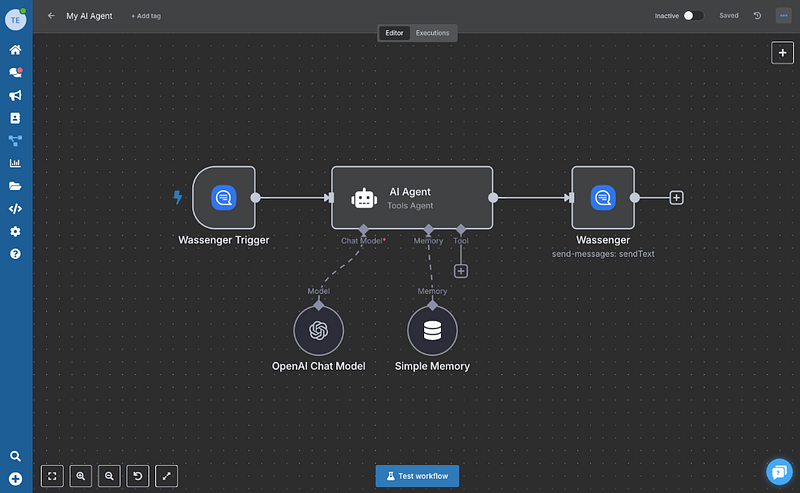The height and width of the screenshot is (493, 800).
Task: Open the OpenAI Chat Model node
Action: (318, 330)
